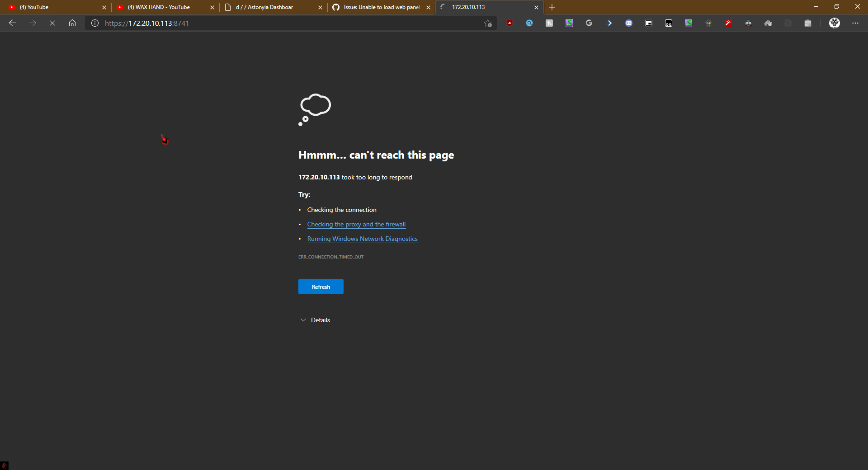This screenshot has height=470, width=868.
Task: Click the page info icon in address bar
Action: pos(95,23)
